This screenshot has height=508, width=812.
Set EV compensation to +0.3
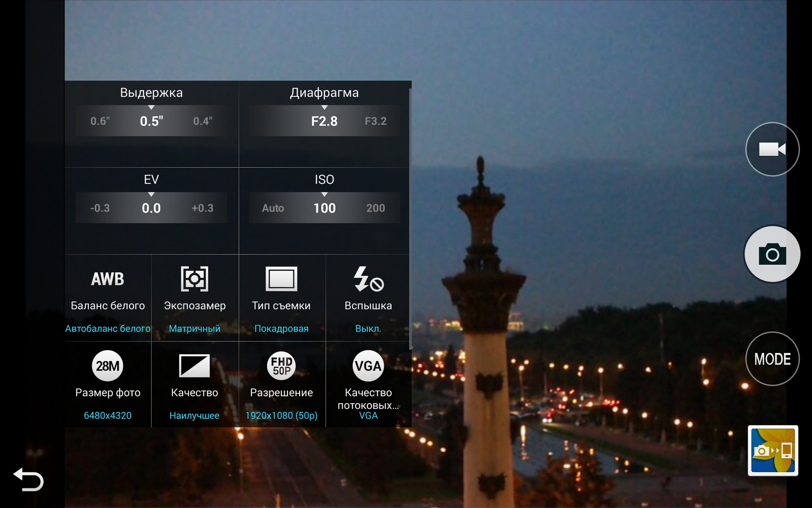[x=203, y=208]
